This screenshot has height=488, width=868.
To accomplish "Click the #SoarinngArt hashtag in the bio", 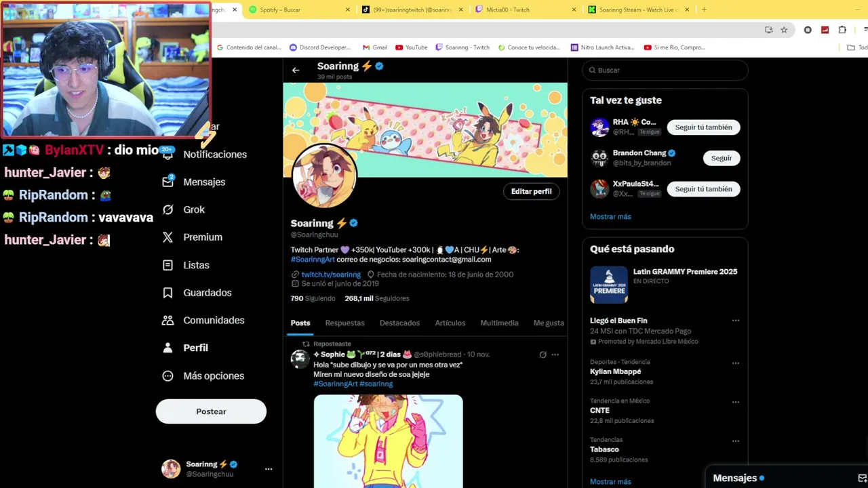I will coord(313,260).
